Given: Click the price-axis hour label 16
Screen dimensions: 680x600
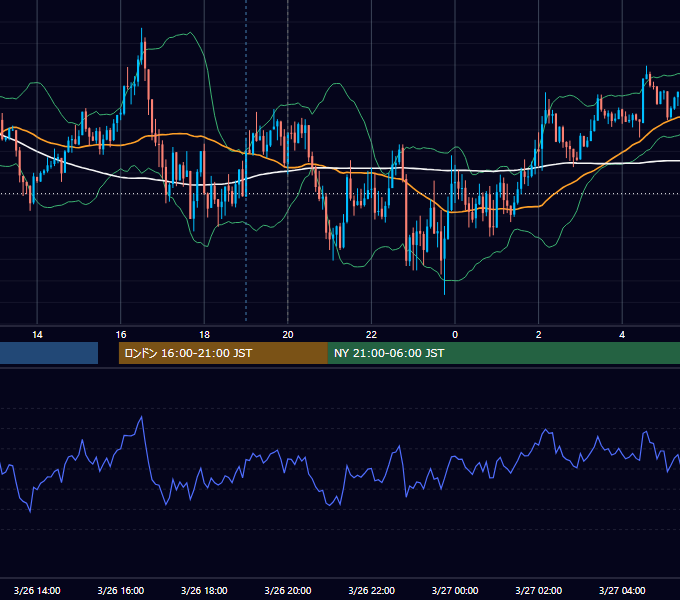Looking at the screenshot, I should (x=121, y=335).
